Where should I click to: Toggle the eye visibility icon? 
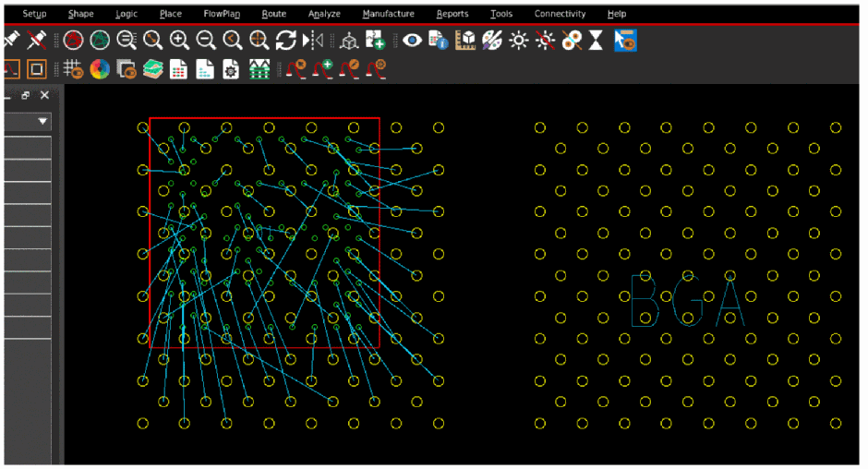(x=412, y=40)
